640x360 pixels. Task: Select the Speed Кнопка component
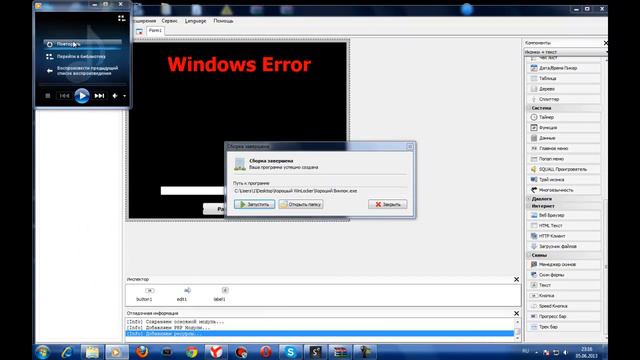click(564, 306)
